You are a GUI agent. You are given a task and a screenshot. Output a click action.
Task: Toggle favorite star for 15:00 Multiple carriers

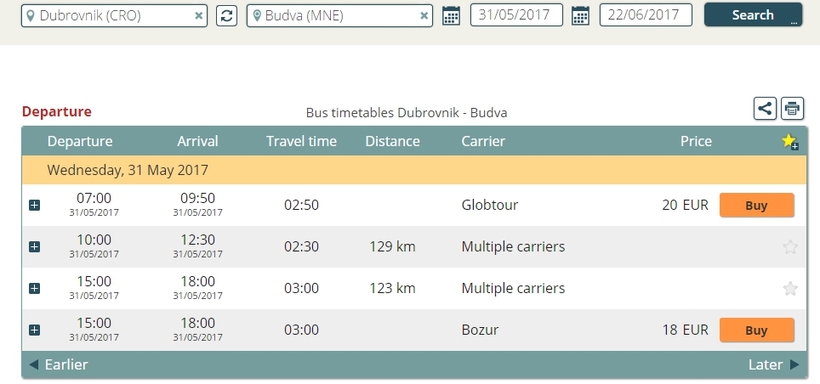tap(790, 288)
